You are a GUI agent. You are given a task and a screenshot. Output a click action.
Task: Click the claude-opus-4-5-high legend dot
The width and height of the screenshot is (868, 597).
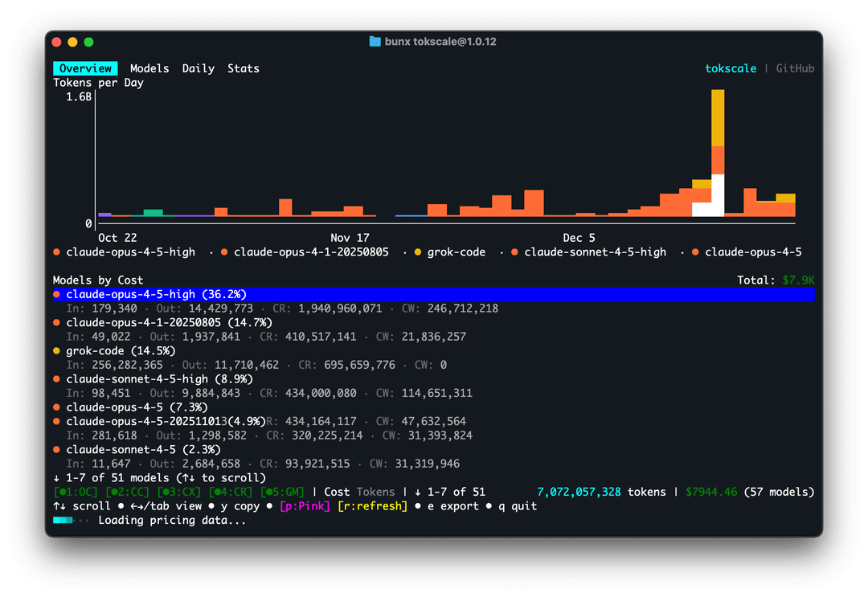click(x=56, y=252)
